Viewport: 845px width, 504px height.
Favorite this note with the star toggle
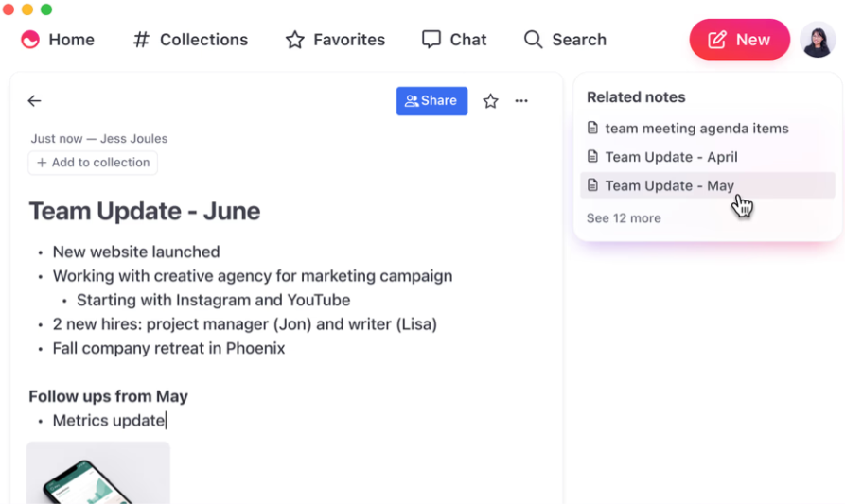pyautogui.click(x=490, y=100)
